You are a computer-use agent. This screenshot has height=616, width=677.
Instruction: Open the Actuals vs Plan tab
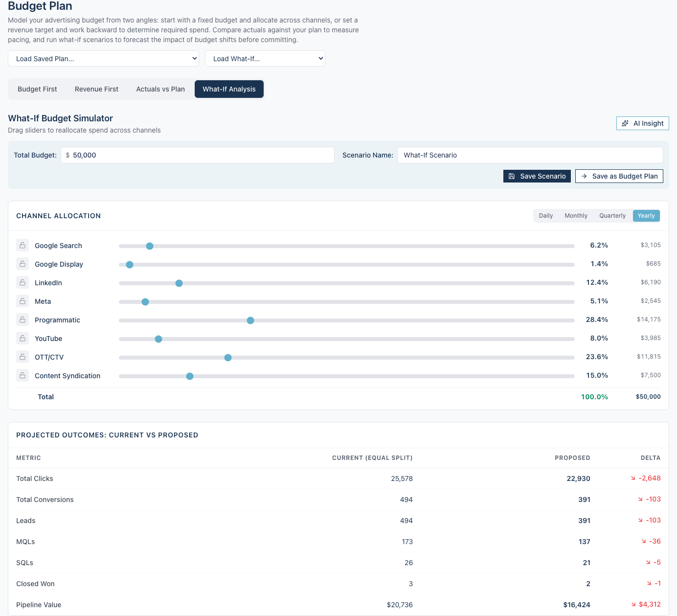click(160, 89)
